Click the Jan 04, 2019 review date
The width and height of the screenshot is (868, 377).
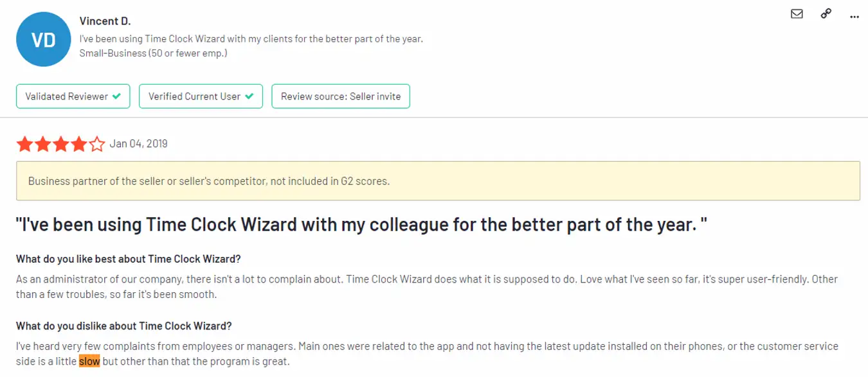(139, 143)
